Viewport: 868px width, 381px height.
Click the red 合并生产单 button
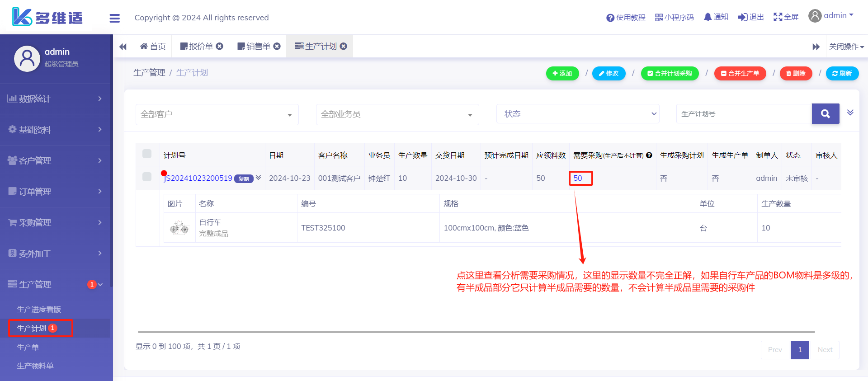coord(740,73)
